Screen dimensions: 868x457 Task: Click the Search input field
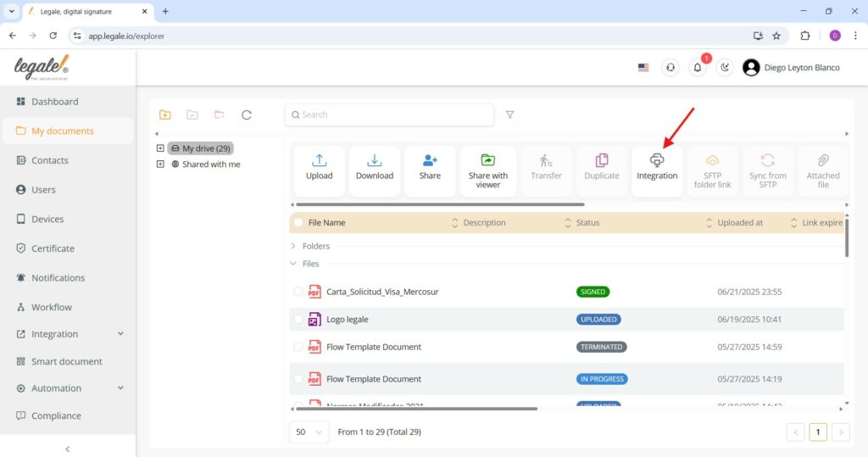pyautogui.click(x=389, y=114)
